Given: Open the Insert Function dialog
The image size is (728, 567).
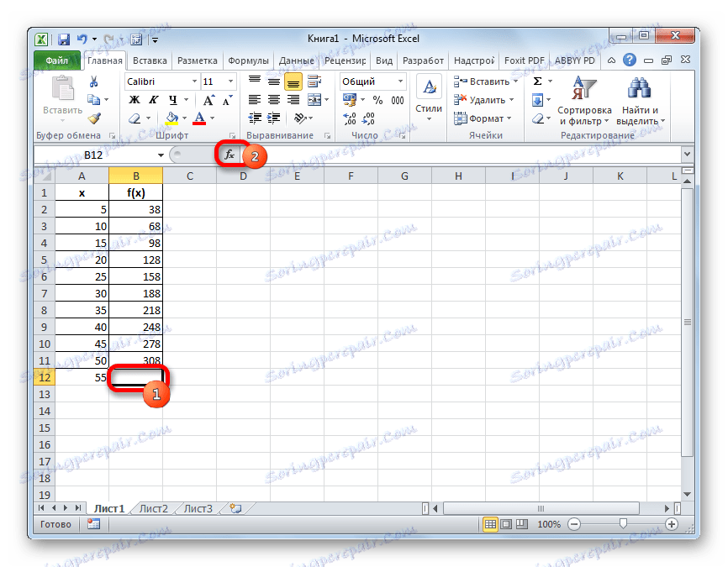Looking at the screenshot, I should (x=229, y=155).
